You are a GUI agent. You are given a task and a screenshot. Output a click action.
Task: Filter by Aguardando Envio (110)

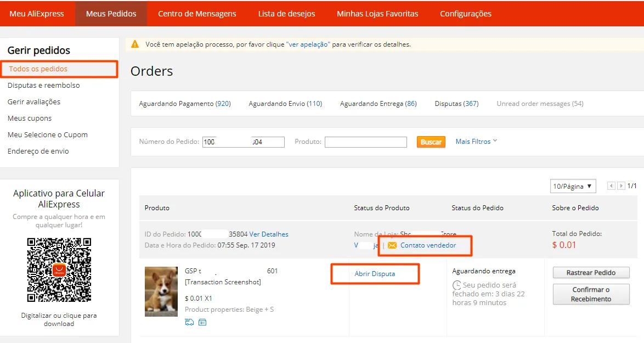(x=285, y=104)
